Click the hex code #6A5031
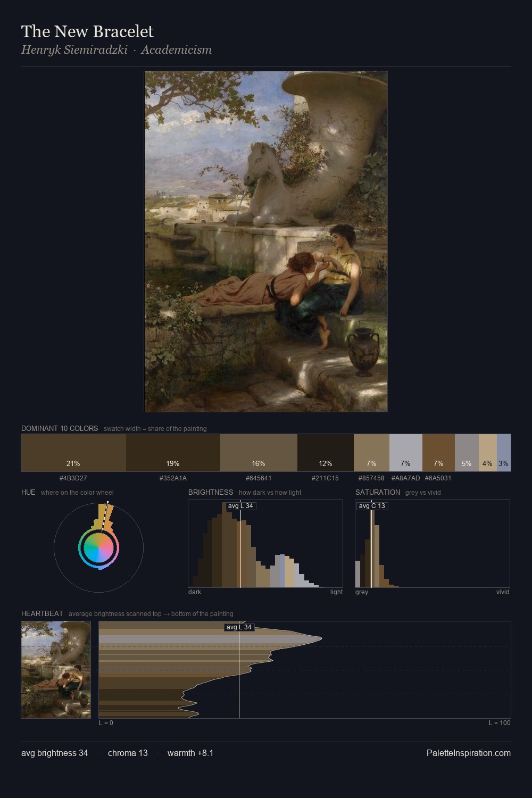This screenshot has width=532, height=798. (x=438, y=478)
